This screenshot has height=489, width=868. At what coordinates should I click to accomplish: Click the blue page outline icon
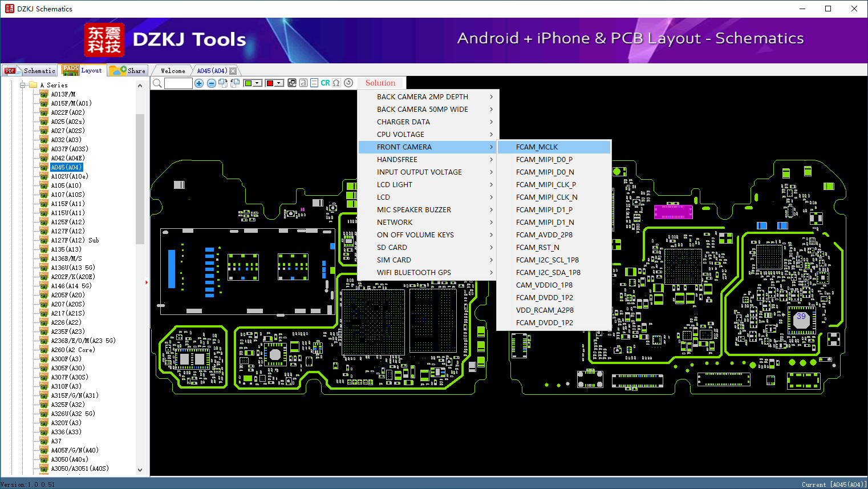click(314, 83)
